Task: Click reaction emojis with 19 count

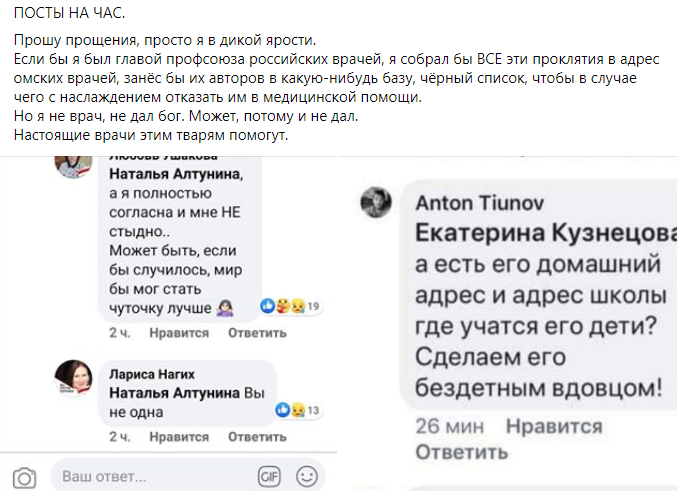Action: pos(283,305)
